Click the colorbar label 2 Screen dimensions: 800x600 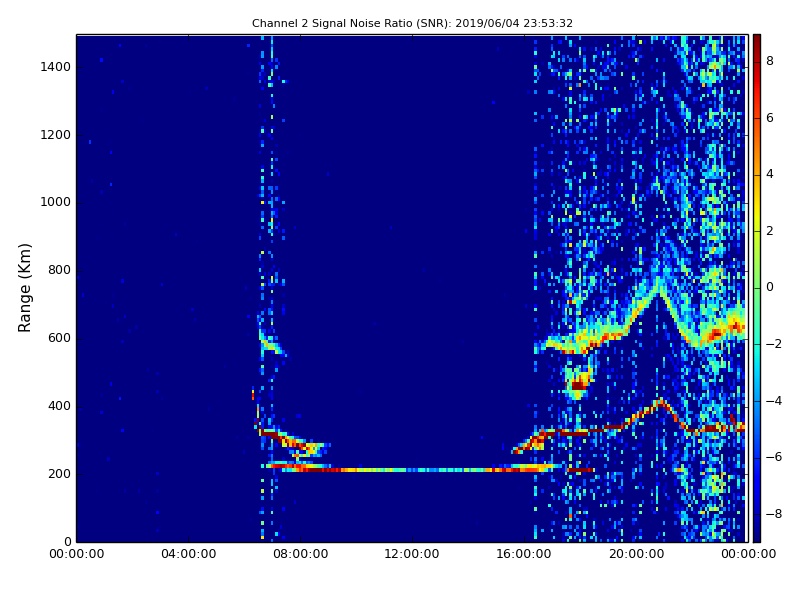point(770,231)
